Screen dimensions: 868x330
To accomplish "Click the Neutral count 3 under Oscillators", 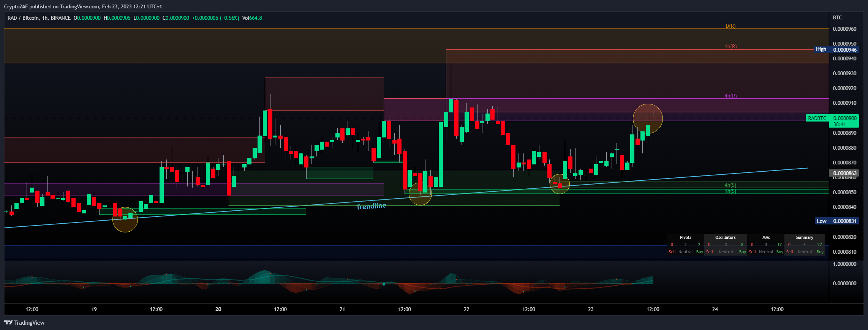I will [x=726, y=245].
